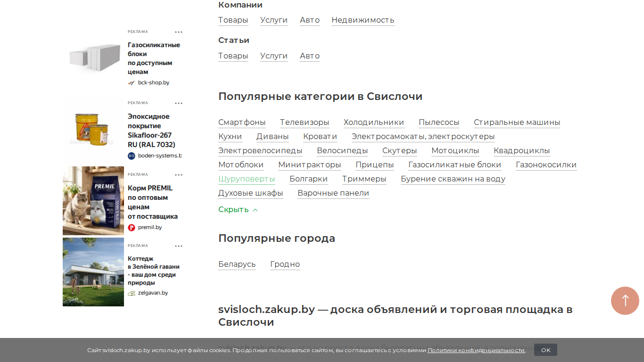
Task: Open Товары under Компании
Action: pyautogui.click(x=233, y=20)
